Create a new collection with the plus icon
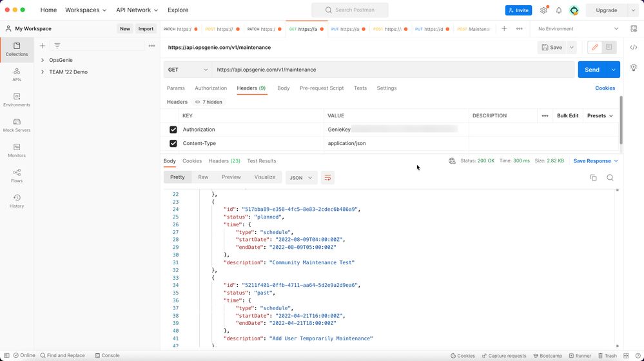Image resolution: width=644 pixels, height=361 pixels. coord(43,46)
